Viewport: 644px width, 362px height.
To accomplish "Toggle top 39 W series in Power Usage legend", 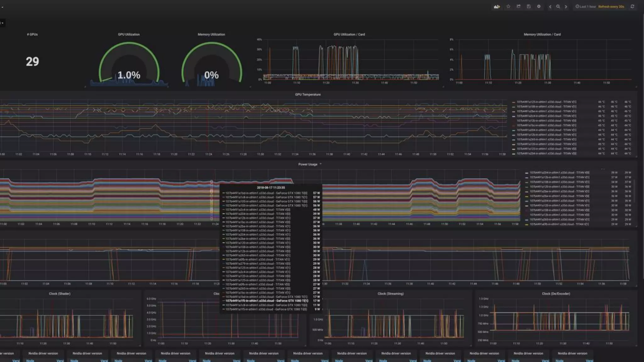I will (x=559, y=173).
